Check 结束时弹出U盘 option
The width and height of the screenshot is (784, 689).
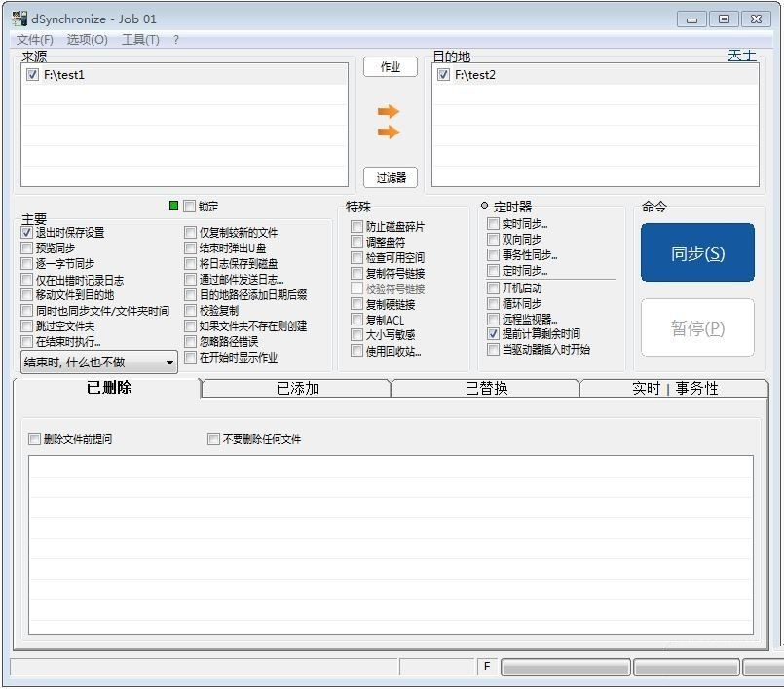[x=190, y=249]
